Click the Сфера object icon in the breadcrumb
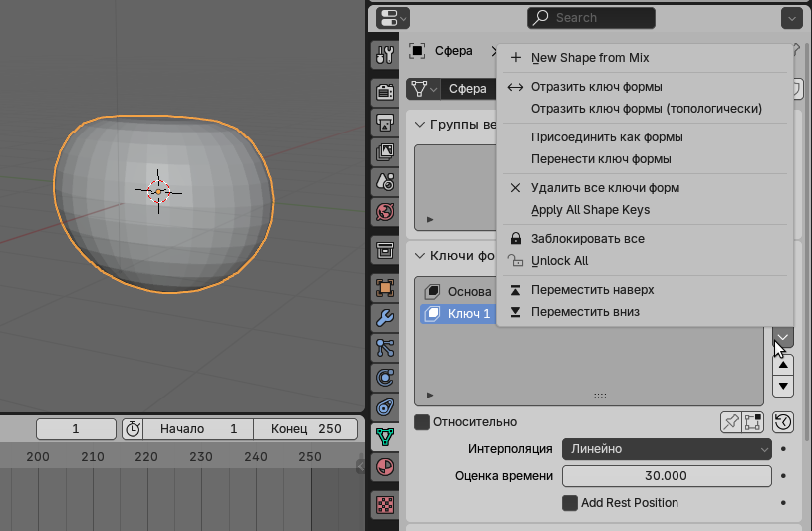 417,51
